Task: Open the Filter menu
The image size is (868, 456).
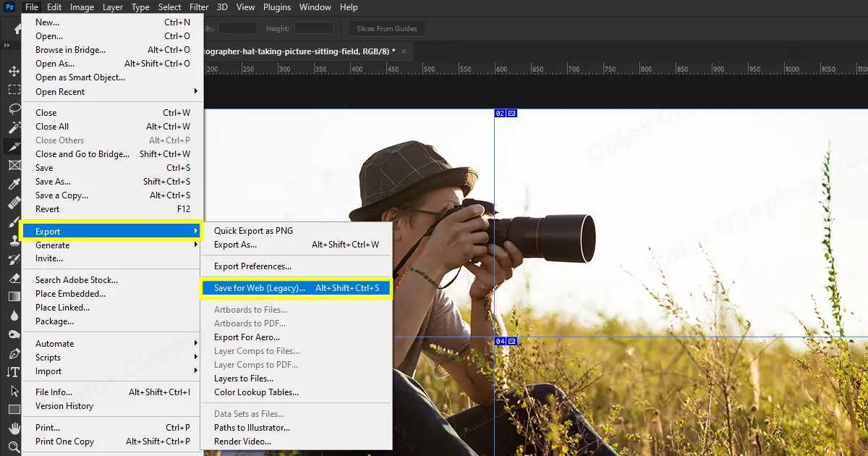Action: click(199, 7)
